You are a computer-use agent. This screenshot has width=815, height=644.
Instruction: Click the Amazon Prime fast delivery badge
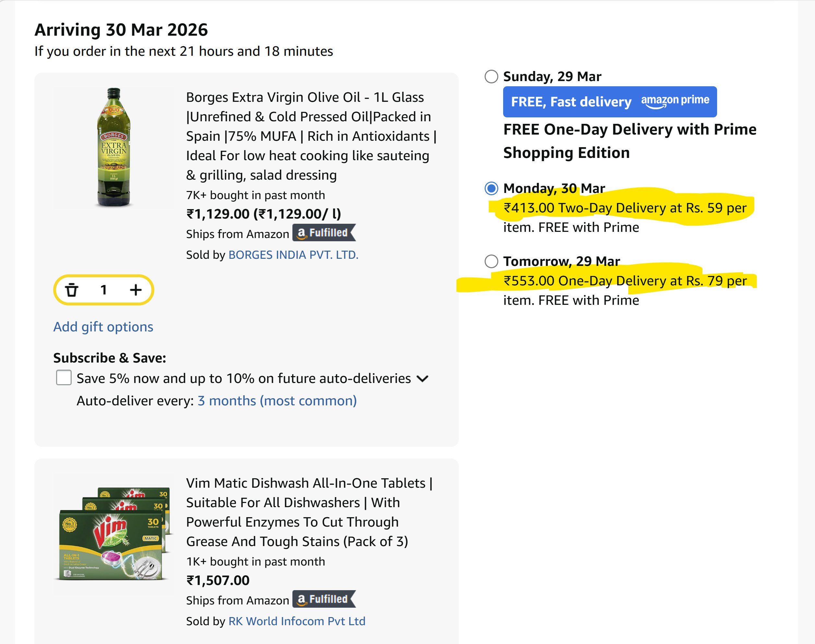point(609,102)
